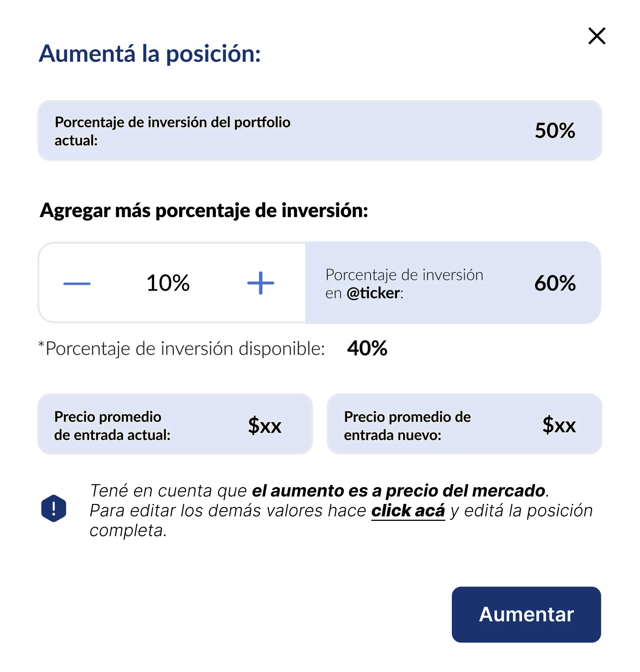Click the exclamation warning icon
Screen dimensions: 640x672
[x=53, y=507]
